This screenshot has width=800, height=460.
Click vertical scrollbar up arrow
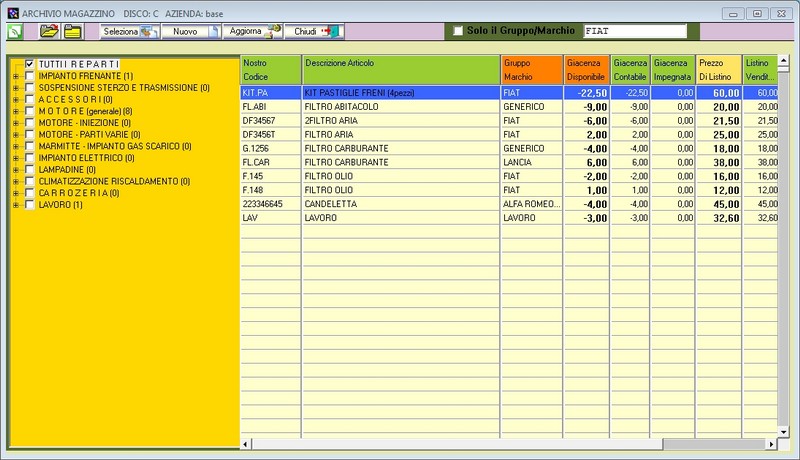(784, 61)
